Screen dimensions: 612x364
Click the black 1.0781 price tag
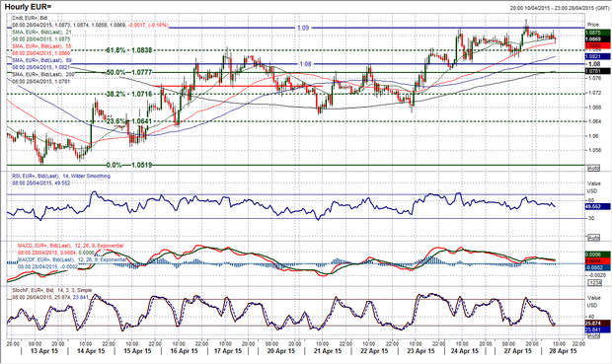pos(597,71)
